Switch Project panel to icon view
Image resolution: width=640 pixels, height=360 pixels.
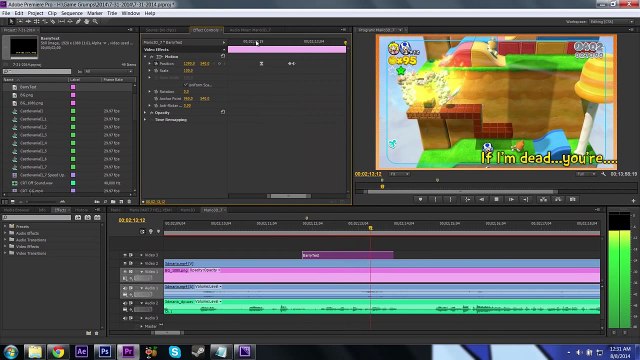pyautogui.click(x=13, y=202)
